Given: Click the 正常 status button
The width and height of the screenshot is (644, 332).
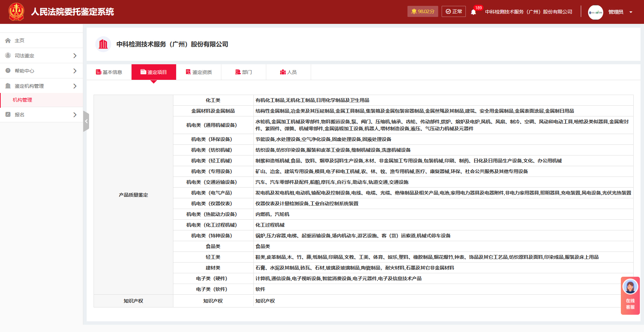Looking at the screenshot, I should pos(454,11).
